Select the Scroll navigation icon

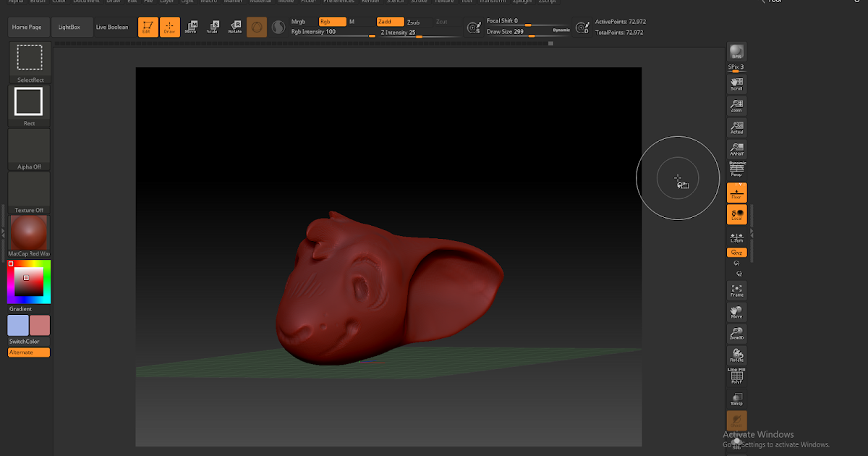pos(736,83)
